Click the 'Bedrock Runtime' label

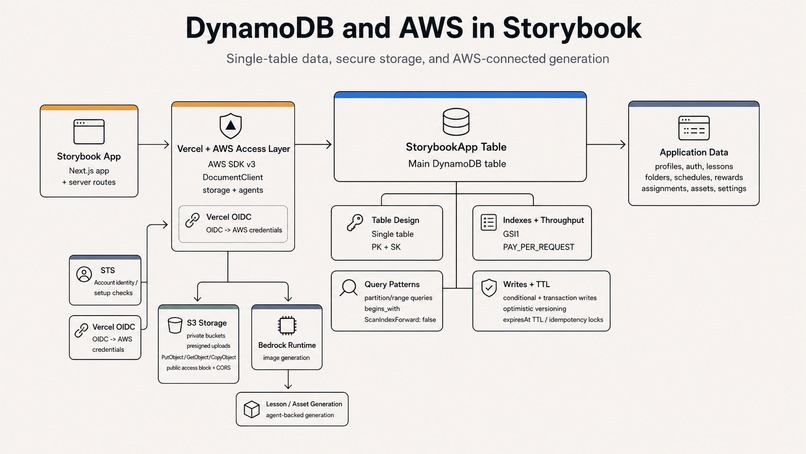click(287, 345)
